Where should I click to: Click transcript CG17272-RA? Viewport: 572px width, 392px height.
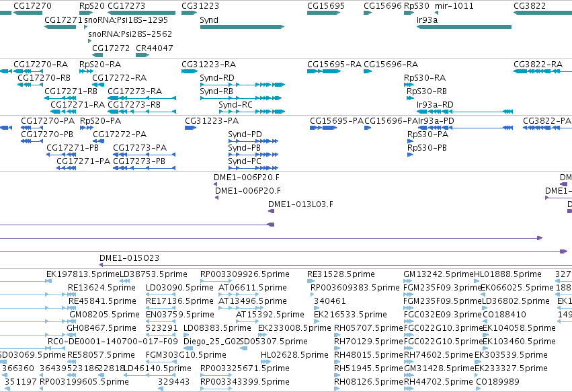(119, 78)
